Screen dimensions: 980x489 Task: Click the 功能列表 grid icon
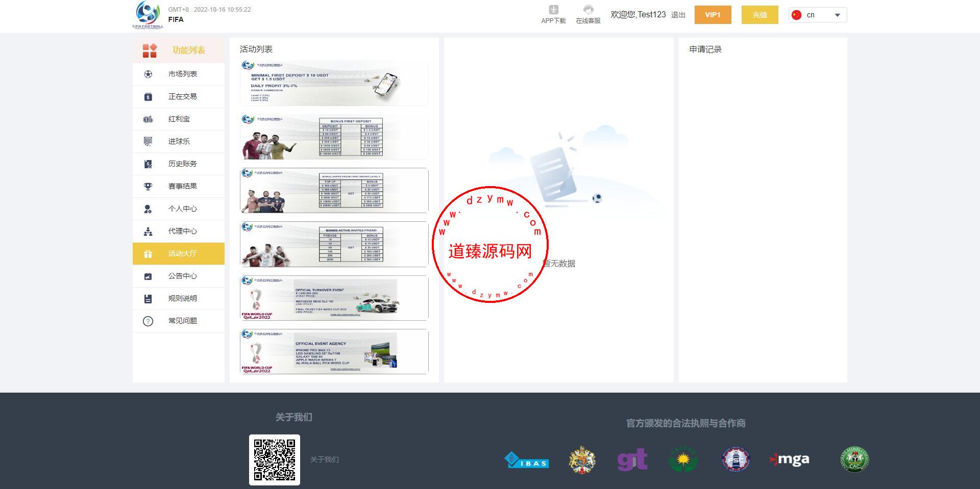pyautogui.click(x=150, y=50)
